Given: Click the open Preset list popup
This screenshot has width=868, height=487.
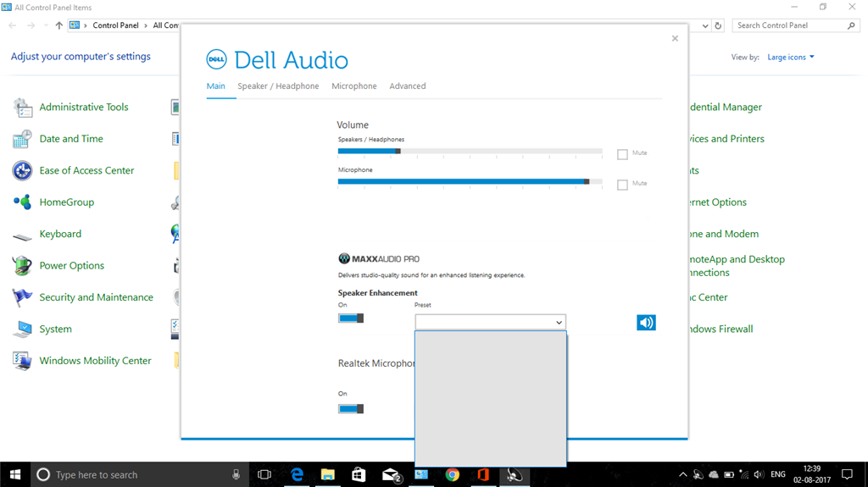Looking at the screenshot, I should (x=491, y=398).
